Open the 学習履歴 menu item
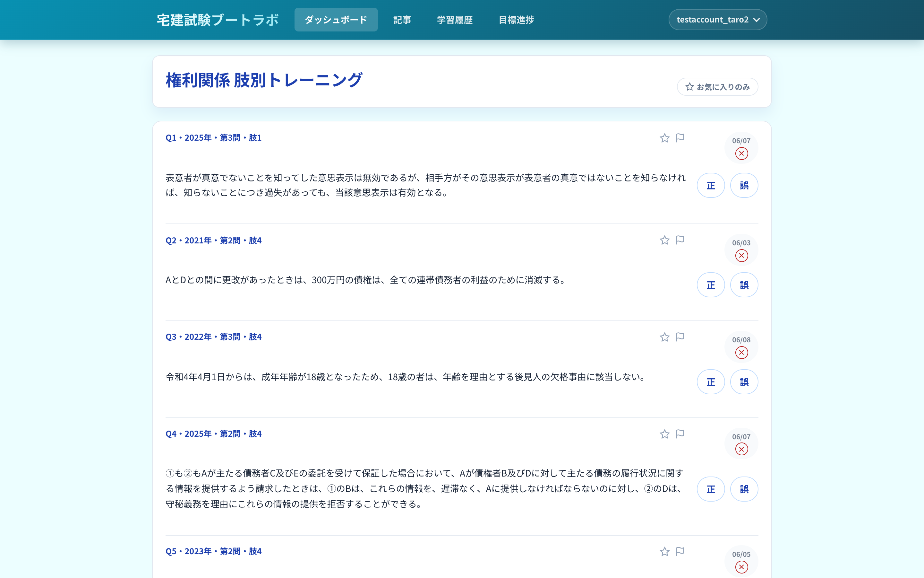 point(455,20)
